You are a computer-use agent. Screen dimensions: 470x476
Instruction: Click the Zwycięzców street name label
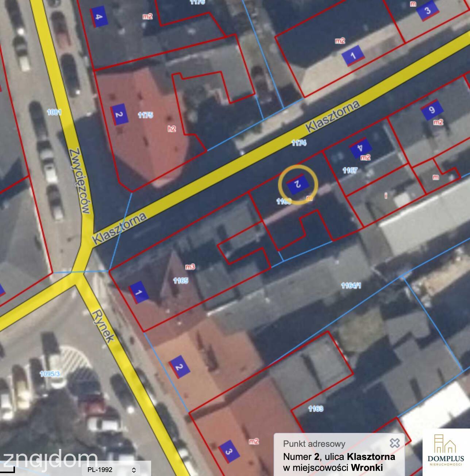coord(80,180)
